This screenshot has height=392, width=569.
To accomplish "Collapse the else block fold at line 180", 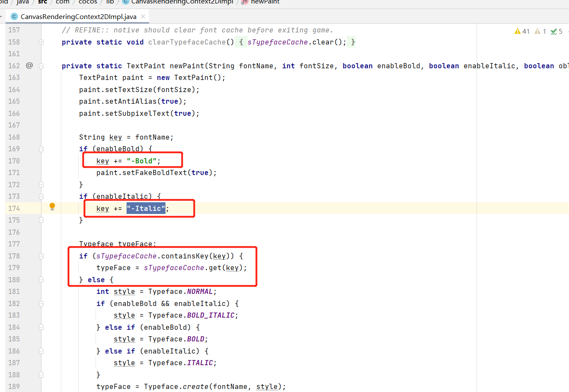I will pyautogui.click(x=41, y=279).
